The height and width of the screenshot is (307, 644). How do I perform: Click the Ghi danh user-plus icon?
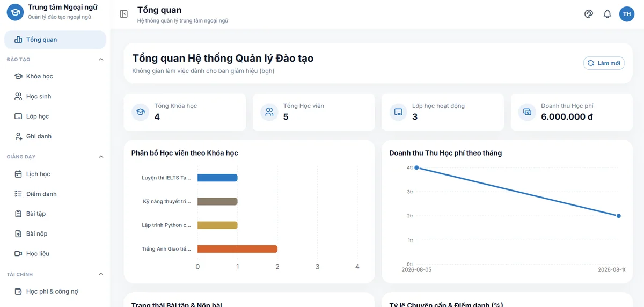pyautogui.click(x=18, y=136)
